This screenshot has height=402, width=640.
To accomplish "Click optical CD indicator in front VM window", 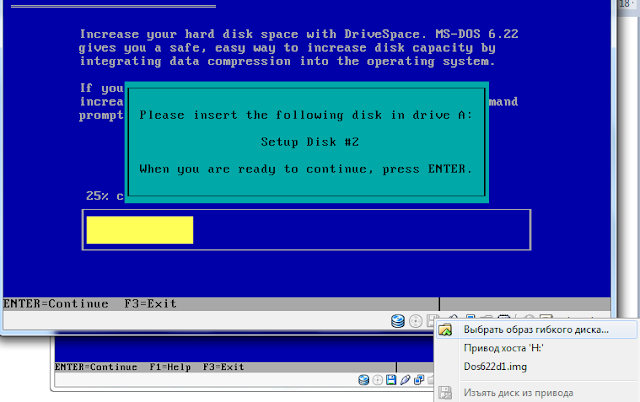I will (x=416, y=321).
